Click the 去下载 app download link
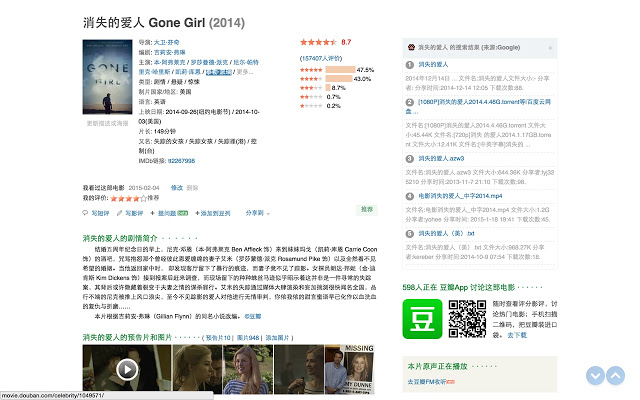This screenshot has width=640, height=400. click(517, 335)
